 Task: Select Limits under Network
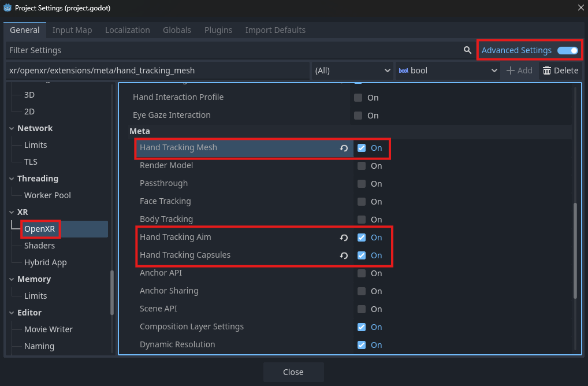(x=35, y=145)
